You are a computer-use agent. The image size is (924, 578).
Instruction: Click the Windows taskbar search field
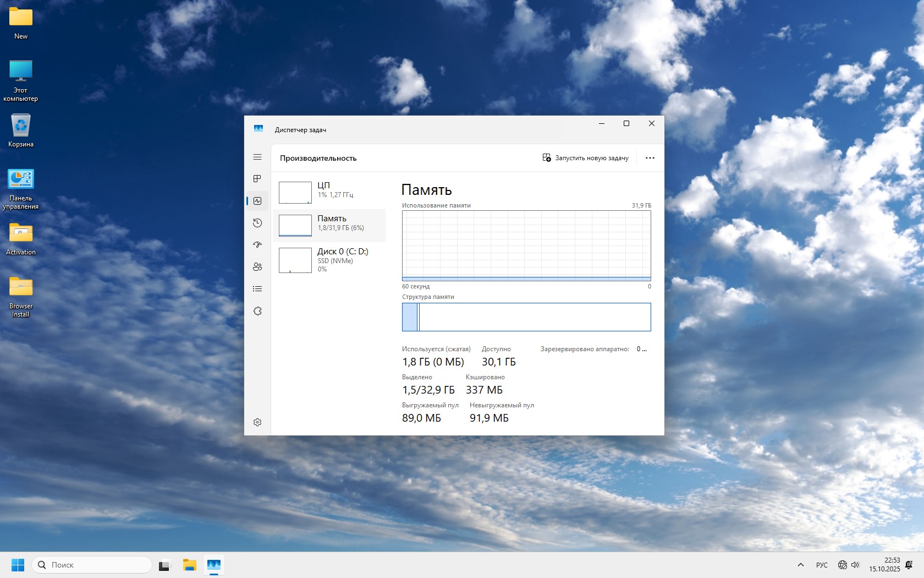coord(92,565)
